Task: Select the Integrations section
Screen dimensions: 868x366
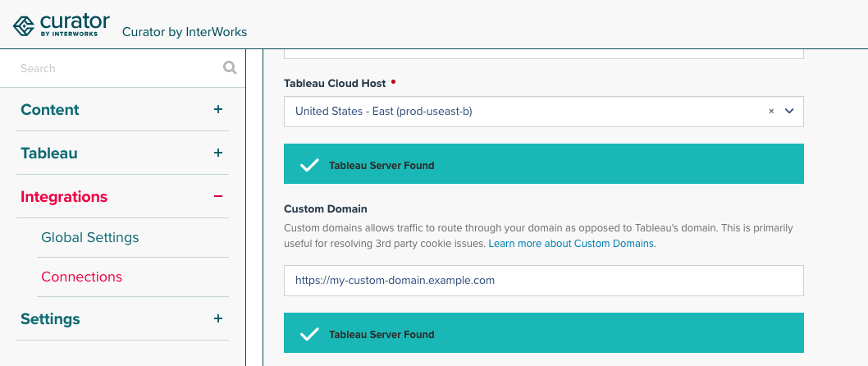Action: point(64,197)
